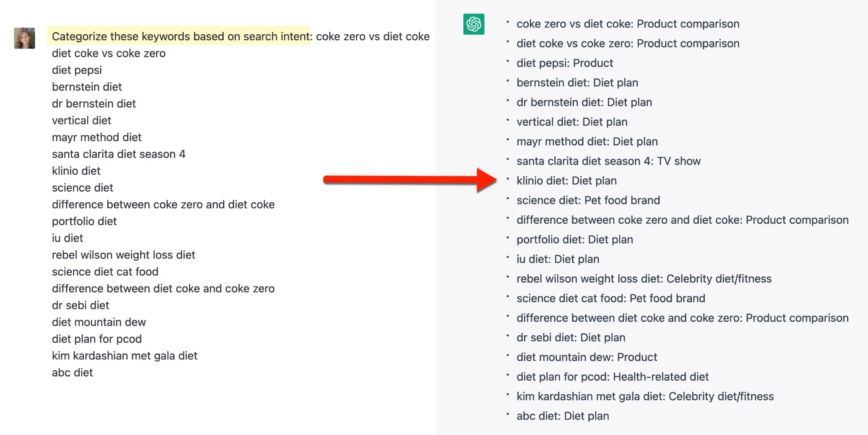Screen dimensions: 868x435
Task: Click 'rebel wilson weight loss diet: Celebrity diet/fitness' result
Action: [x=644, y=279]
